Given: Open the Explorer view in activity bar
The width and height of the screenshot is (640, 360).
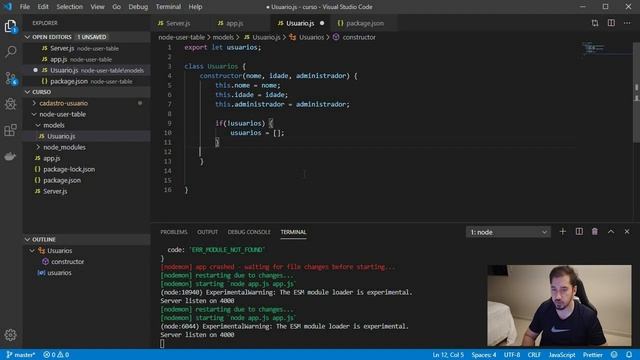Looking at the screenshot, I should (x=11, y=27).
